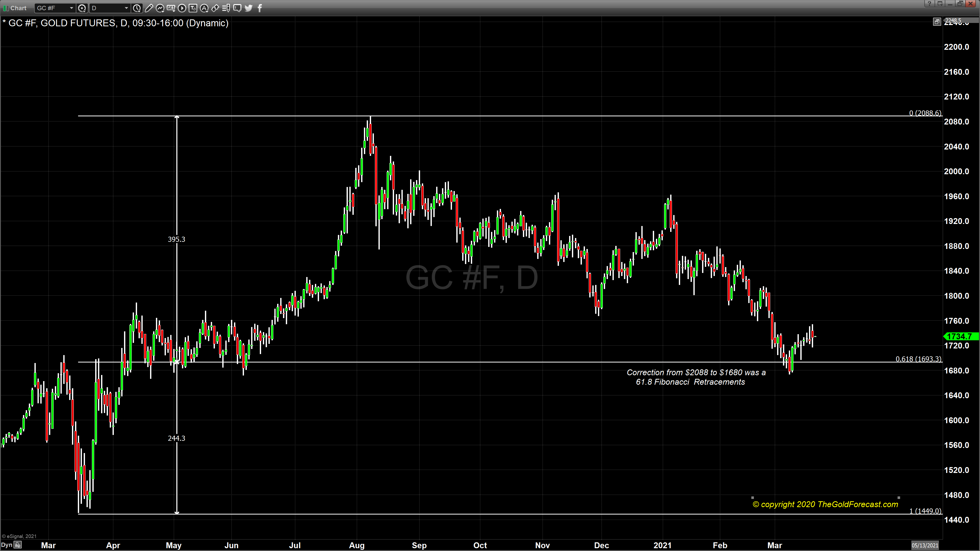Share chart on Twitter

point(248,8)
